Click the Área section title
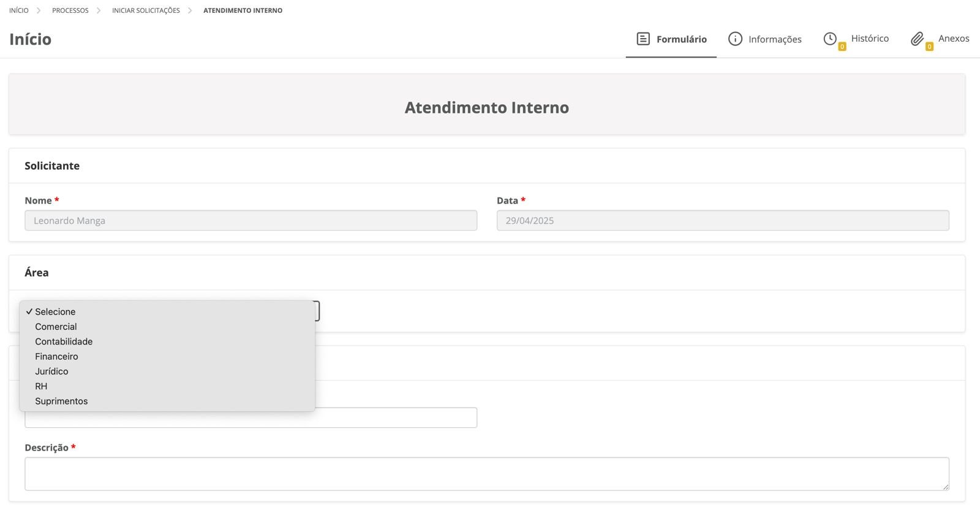Viewport: 980px width, 510px height. 37,272
